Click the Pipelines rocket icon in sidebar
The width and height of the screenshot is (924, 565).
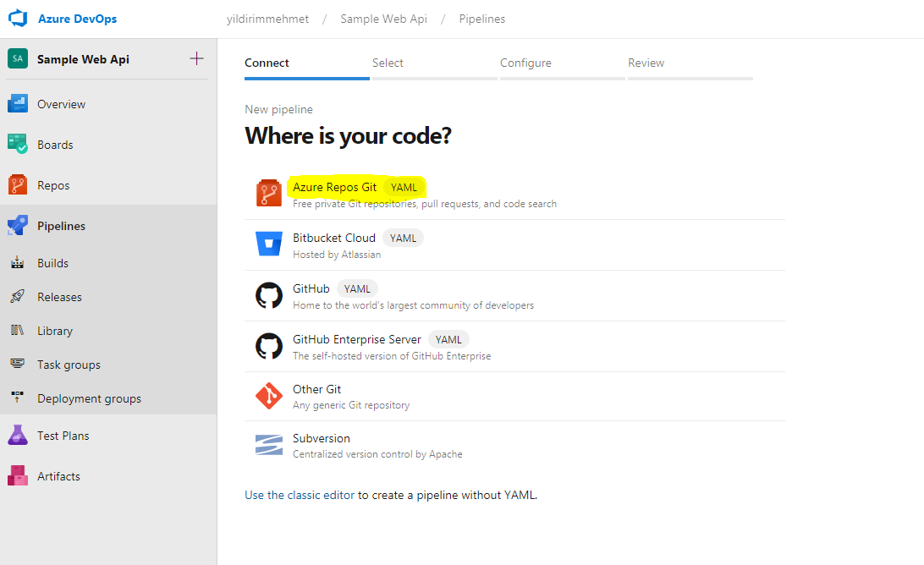pyautogui.click(x=18, y=226)
